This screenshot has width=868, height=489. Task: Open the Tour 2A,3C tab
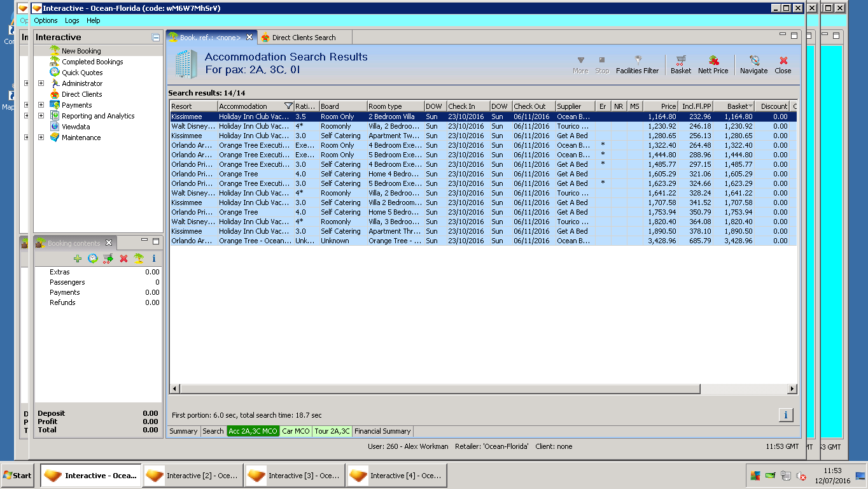tap(332, 431)
